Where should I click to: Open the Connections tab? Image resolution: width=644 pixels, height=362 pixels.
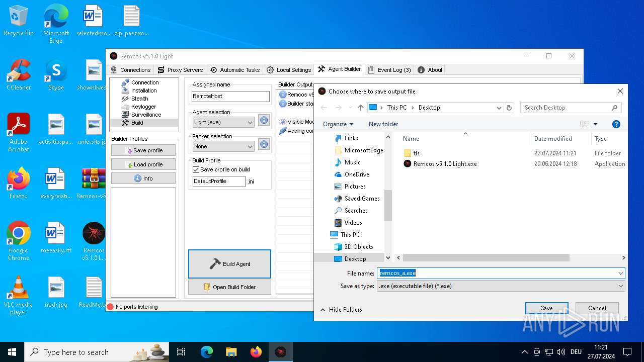click(x=130, y=70)
